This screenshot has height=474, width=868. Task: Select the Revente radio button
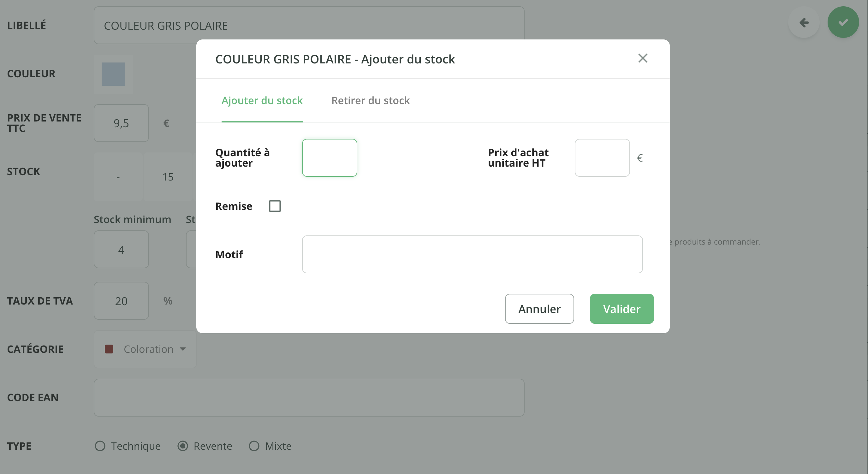pyautogui.click(x=183, y=446)
